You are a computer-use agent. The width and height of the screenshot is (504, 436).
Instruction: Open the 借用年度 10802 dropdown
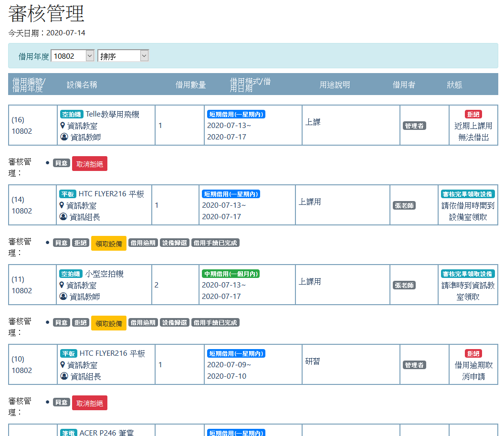point(73,56)
